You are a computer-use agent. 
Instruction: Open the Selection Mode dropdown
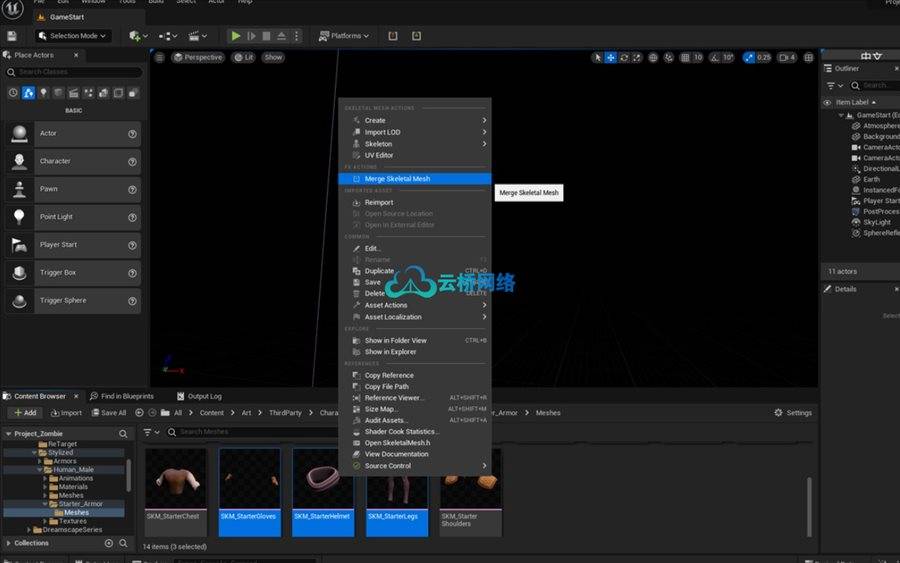70,36
